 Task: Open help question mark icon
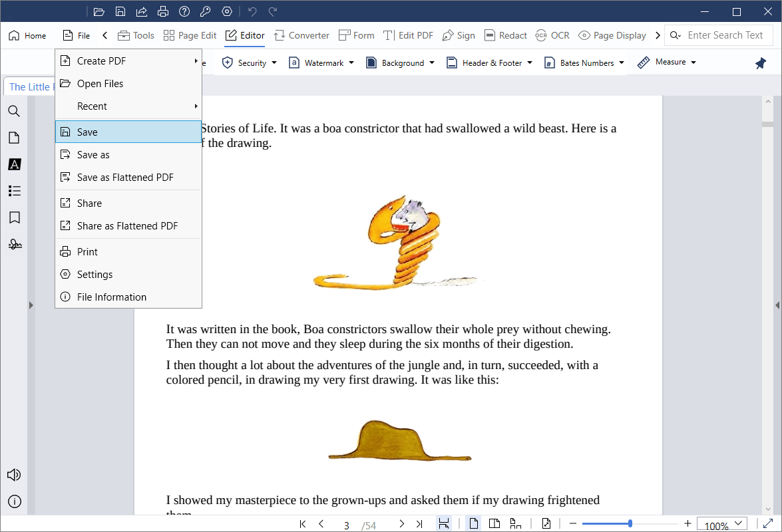(x=184, y=11)
